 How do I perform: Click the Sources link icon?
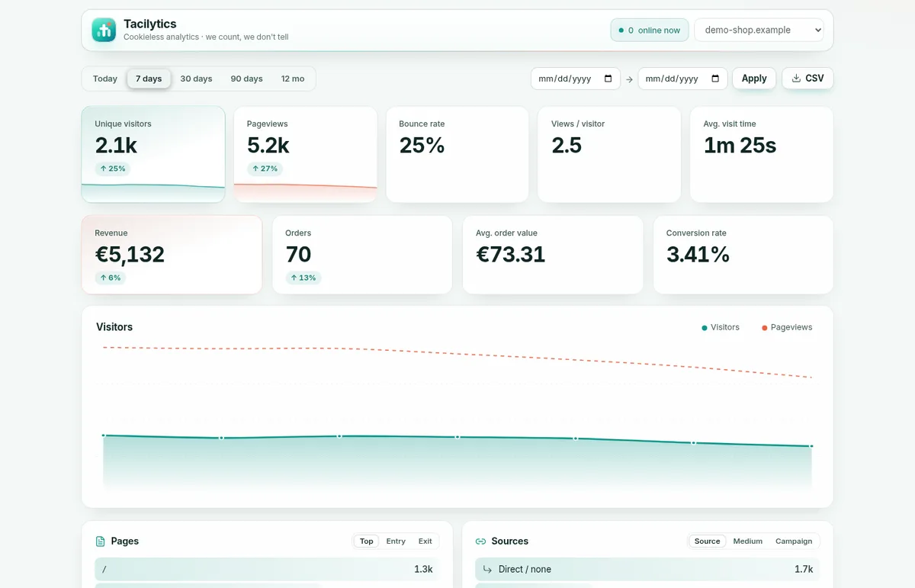coord(480,541)
